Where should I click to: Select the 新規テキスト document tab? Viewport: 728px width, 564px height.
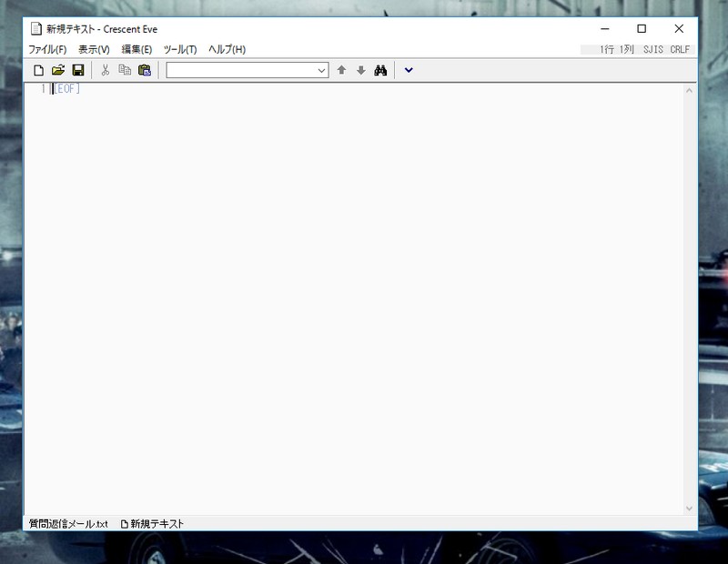coord(153,524)
